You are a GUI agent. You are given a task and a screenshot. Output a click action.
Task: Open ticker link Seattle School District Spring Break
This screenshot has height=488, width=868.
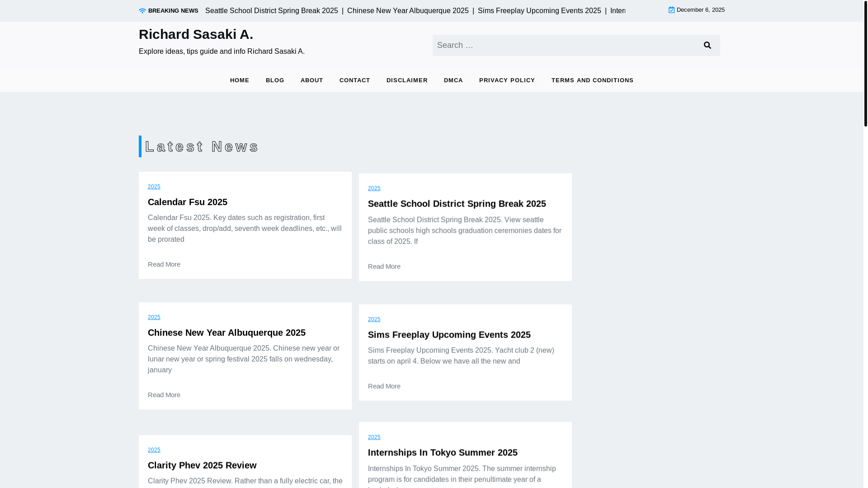pyautogui.click(x=271, y=11)
